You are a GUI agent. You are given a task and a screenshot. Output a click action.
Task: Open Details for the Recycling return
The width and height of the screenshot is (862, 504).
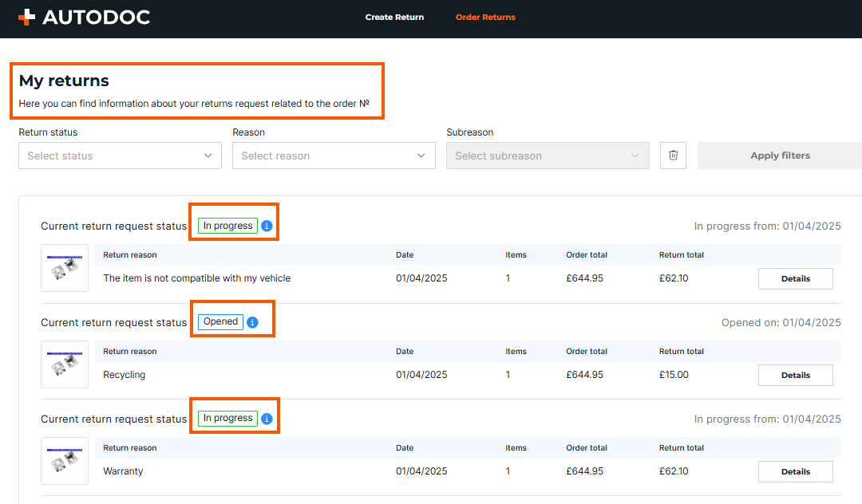(x=795, y=376)
